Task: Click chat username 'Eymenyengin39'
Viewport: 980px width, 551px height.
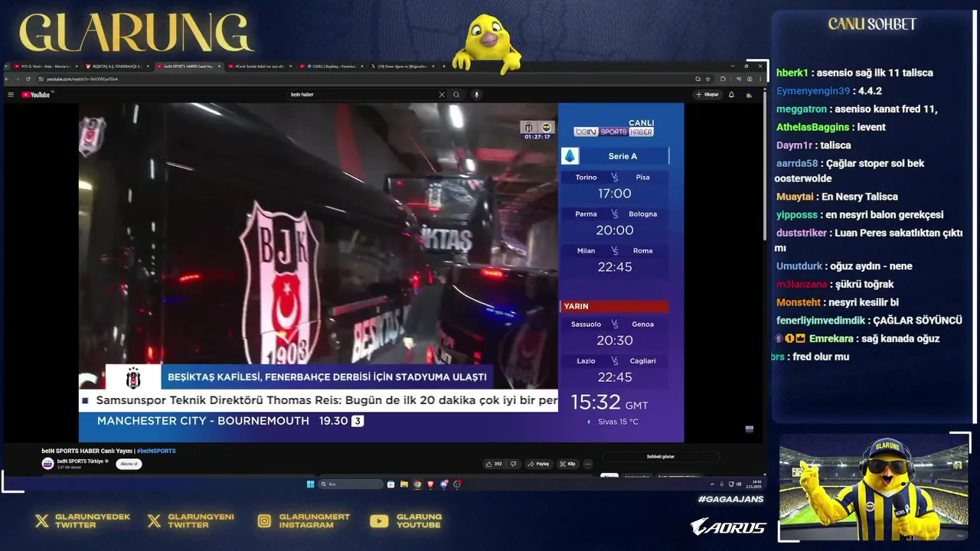Action: coord(813,91)
